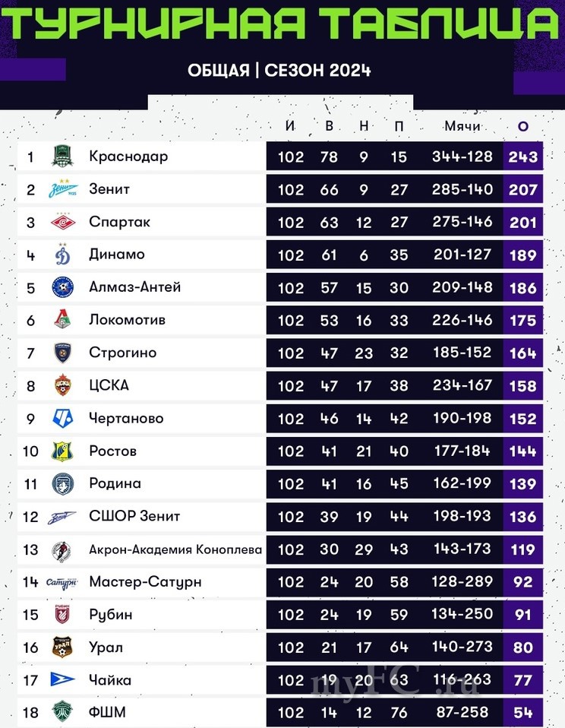
Task: Click the Урал club logo
Action: pyautogui.click(x=62, y=647)
